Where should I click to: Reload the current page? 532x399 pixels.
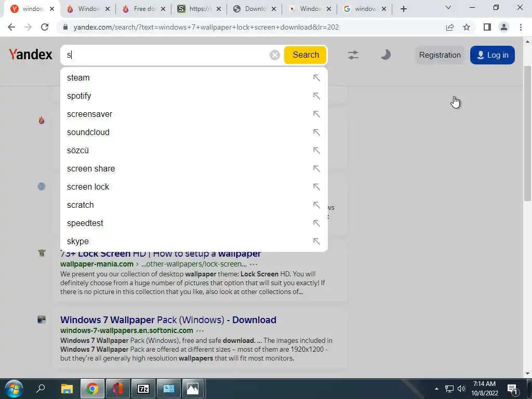tap(45, 27)
